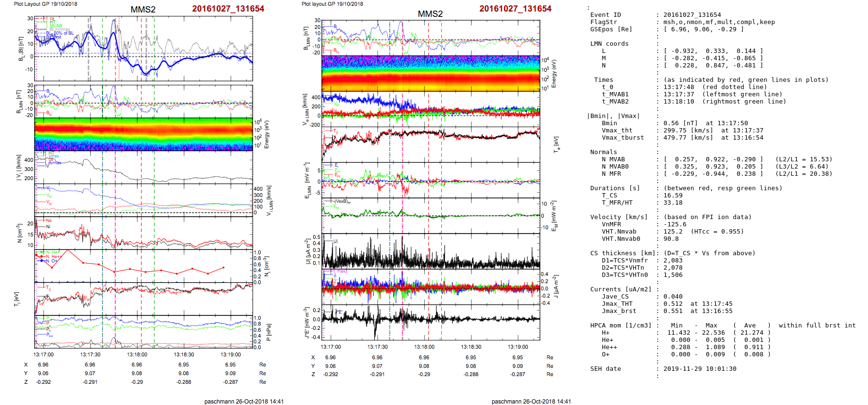Click 13:17:30 tick on right time axis
The height and width of the screenshot is (405, 868).
377,347
